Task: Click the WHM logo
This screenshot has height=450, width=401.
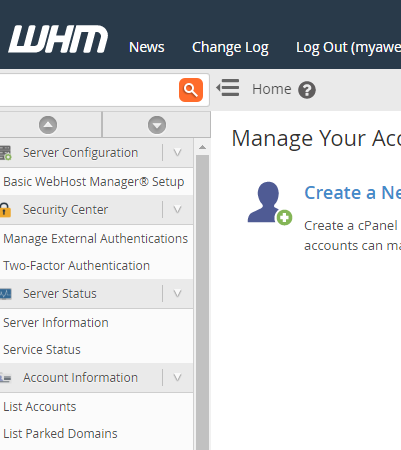Action: (58, 39)
